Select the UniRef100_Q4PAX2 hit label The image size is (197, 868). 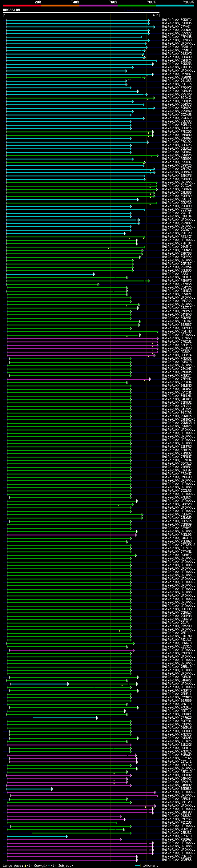[x=177, y=680]
